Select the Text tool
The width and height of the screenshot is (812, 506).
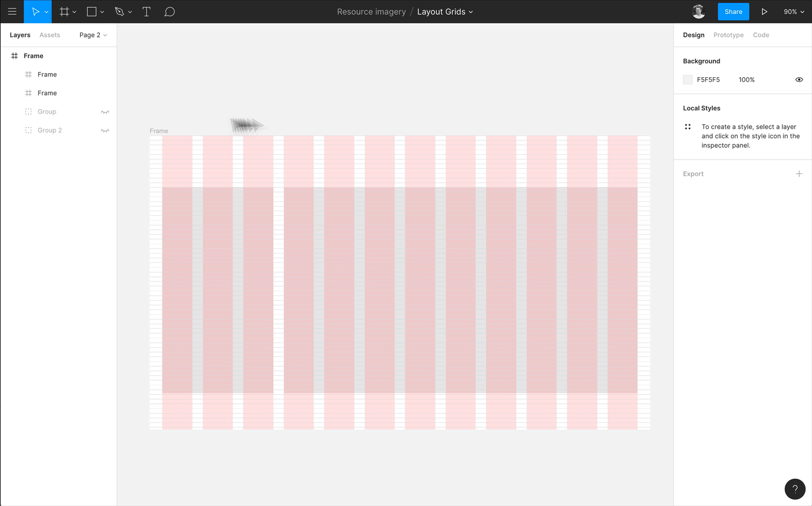[x=146, y=12]
